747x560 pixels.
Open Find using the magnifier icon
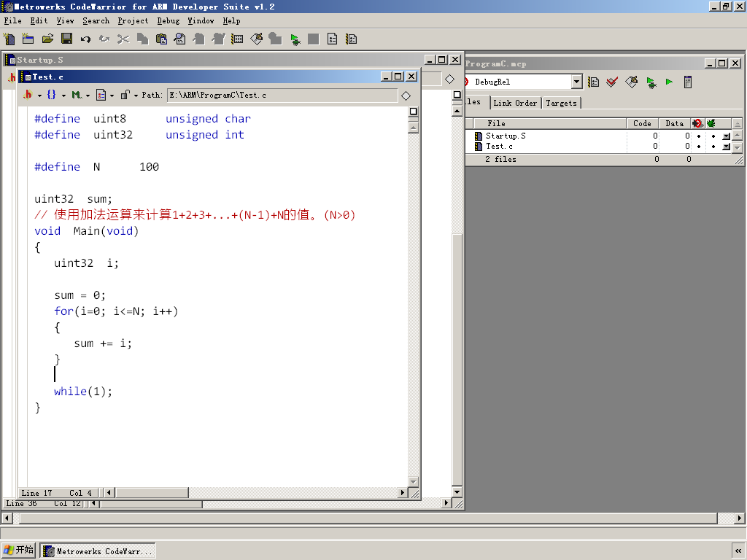[180, 39]
